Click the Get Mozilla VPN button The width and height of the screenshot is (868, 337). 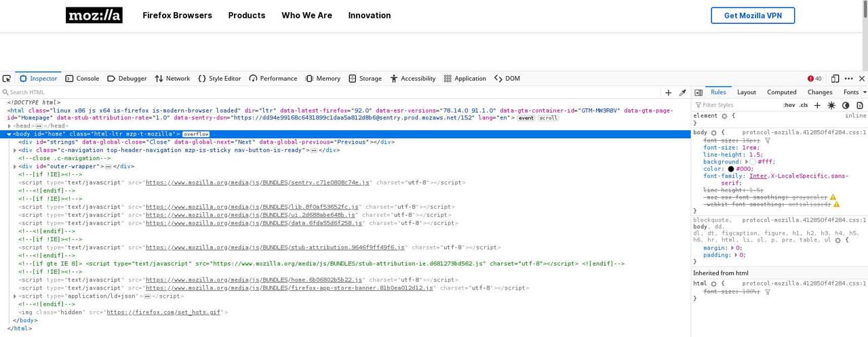pos(752,16)
